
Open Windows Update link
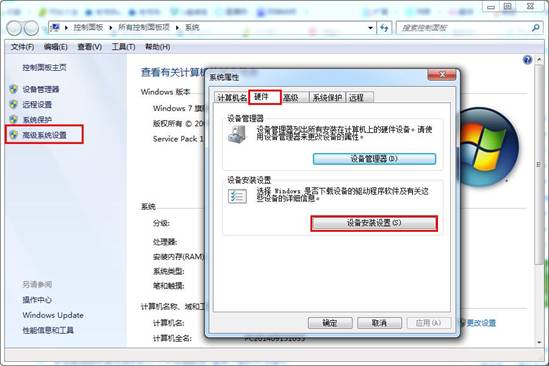(53, 315)
